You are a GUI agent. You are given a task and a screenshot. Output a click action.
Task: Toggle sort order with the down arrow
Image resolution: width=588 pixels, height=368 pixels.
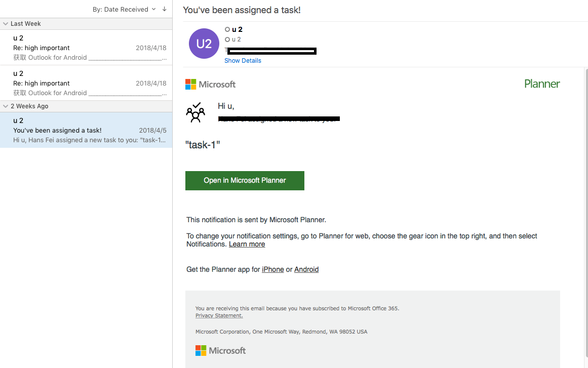point(164,9)
